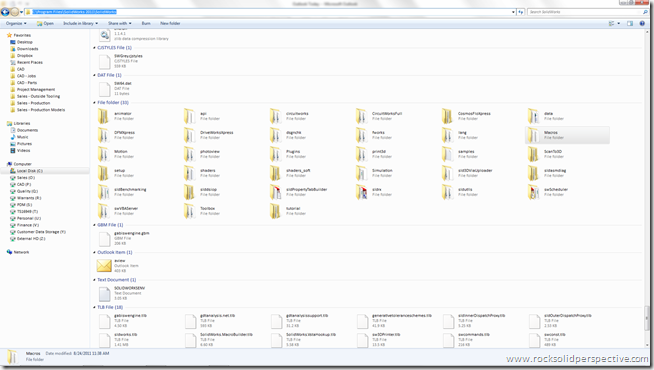Open the tutorial folder

[x=288, y=211]
